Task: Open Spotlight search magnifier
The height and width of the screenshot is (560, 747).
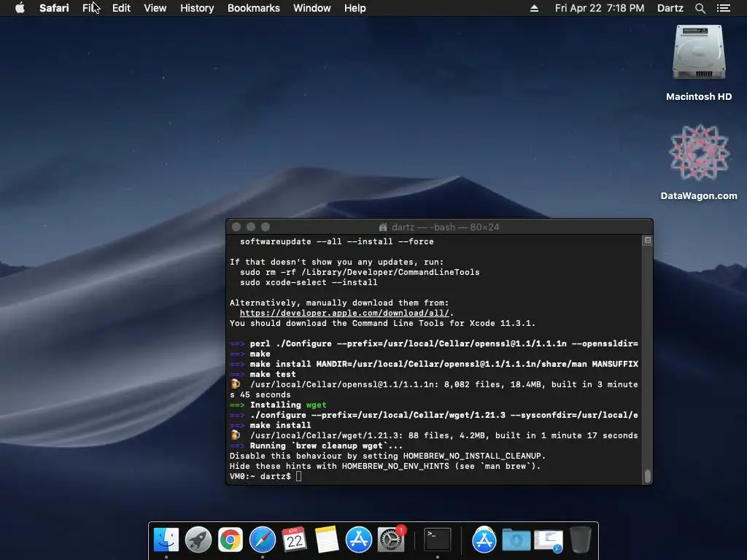Action: pyautogui.click(x=700, y=8)
